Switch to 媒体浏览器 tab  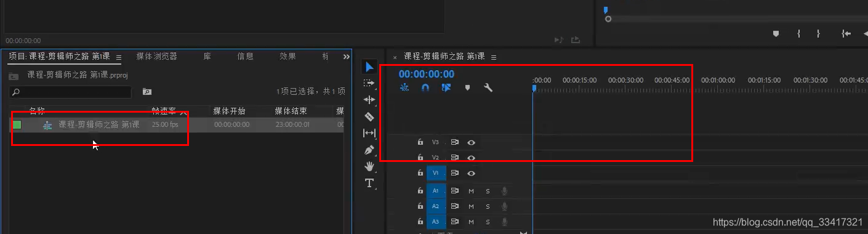pyautogui.click(x=156, y=56)
